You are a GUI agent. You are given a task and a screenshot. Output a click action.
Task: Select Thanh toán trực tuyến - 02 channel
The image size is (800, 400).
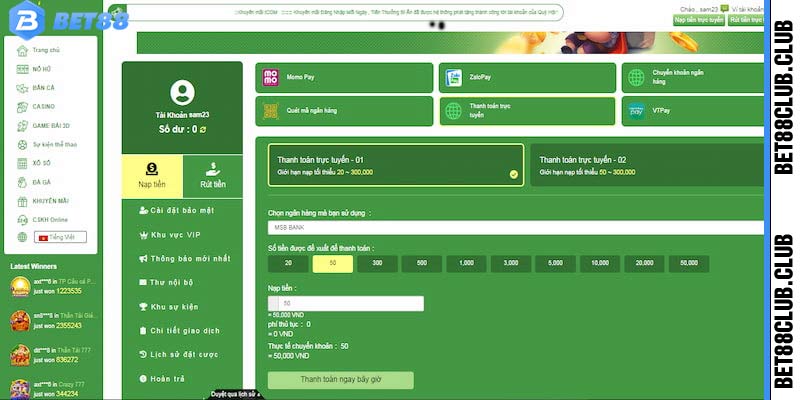click(647, 165)
